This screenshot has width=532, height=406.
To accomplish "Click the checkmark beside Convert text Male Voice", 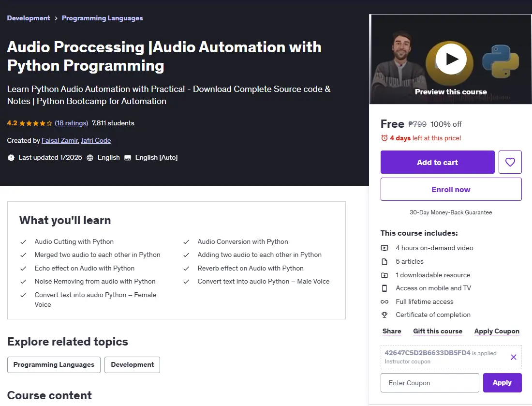I will coord(186,282).
